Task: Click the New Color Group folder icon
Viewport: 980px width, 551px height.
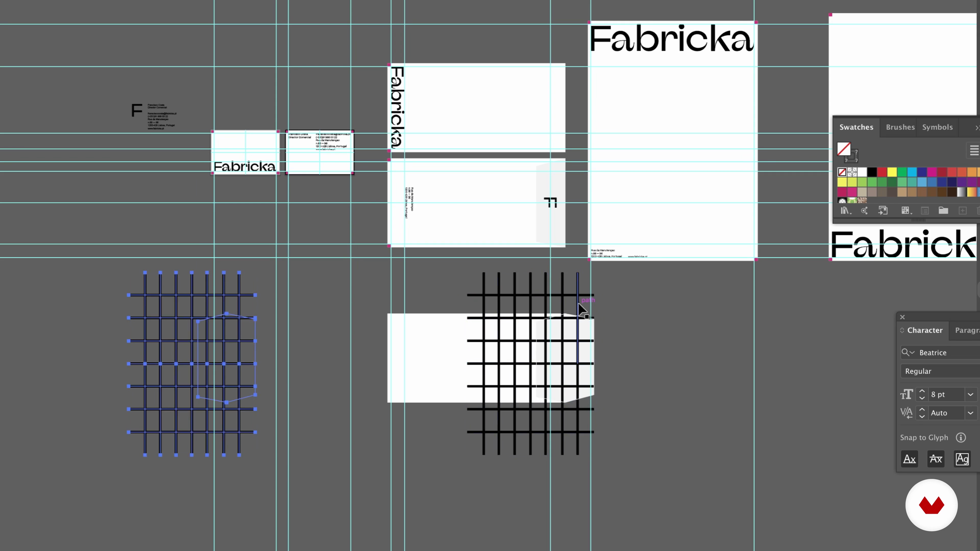Action: (x=943, y=211)
